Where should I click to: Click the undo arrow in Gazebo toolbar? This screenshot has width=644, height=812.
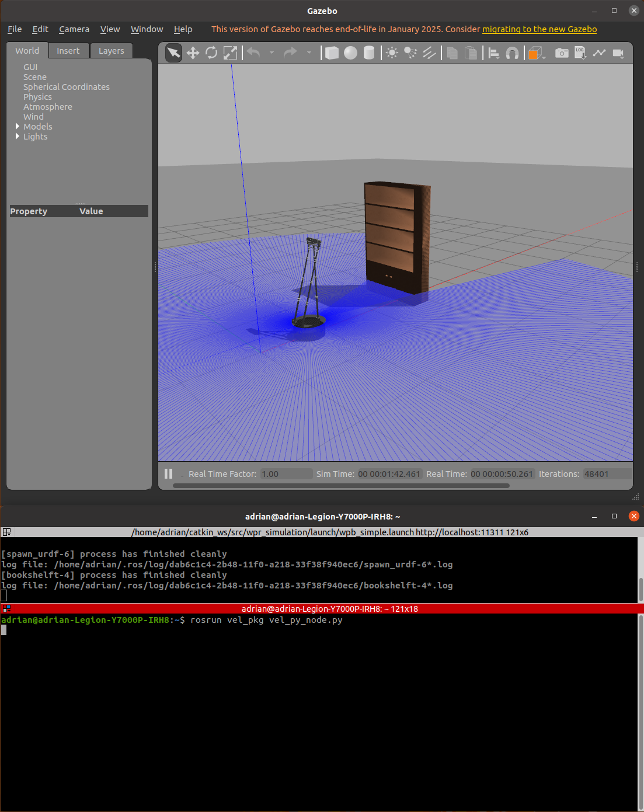(x=254, y=53)
